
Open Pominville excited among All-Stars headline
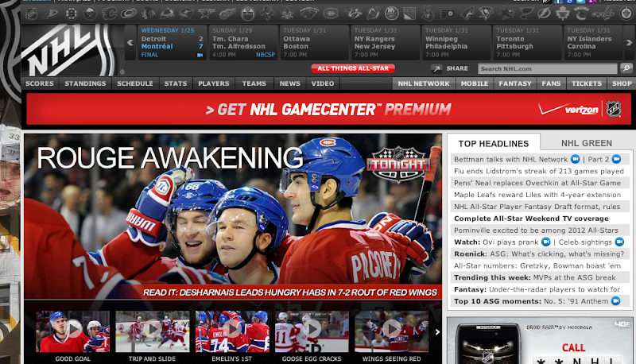click(536, 230)
